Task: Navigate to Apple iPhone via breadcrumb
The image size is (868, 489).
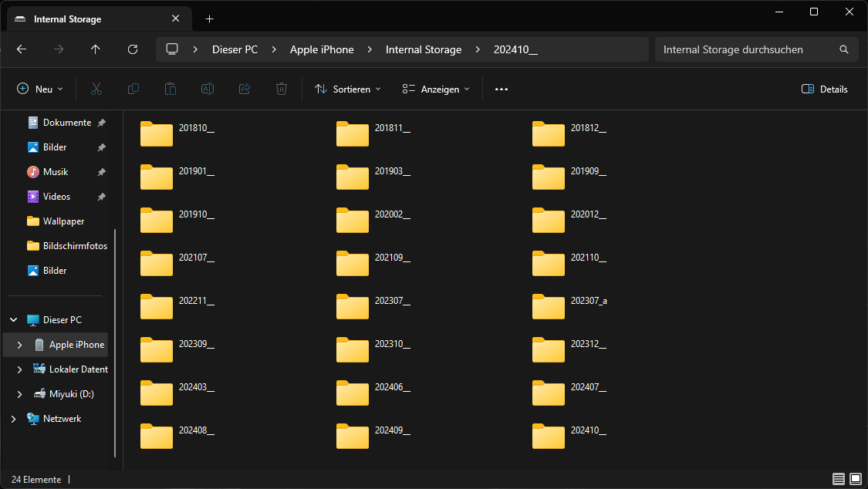Action: click(x=322, y=49)
